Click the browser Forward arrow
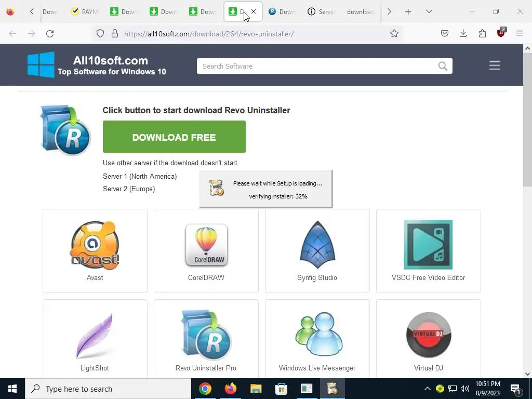The width and height of the screenshot is (532, 399). coord(31,34)
